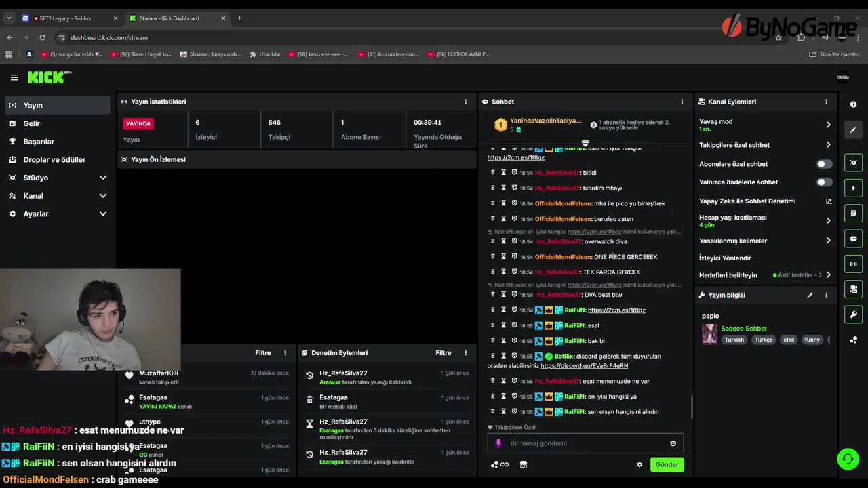This screenshot has height=488, width=868.
Task: Open the Yasaklanmış kelimeler arrow
Action: 828,241
